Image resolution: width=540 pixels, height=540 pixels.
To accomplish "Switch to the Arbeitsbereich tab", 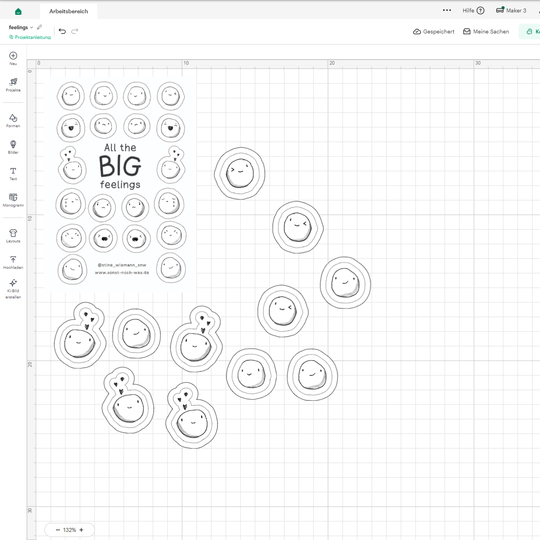I will (69, 11).
